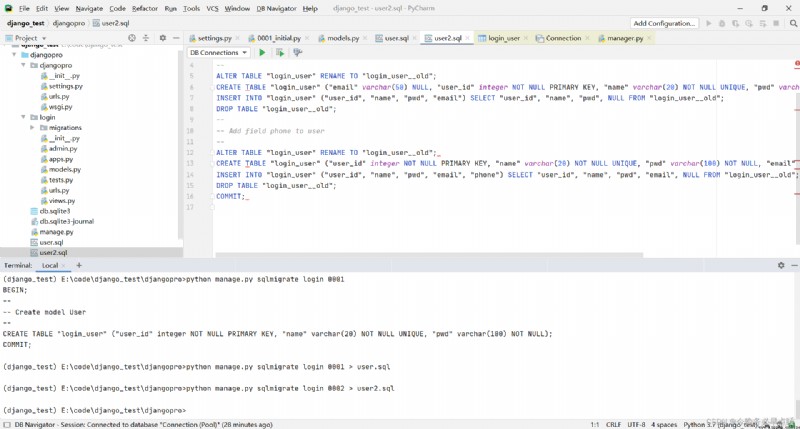Click the grayed Run icon in top toolbar

click(x=709, y=23)
